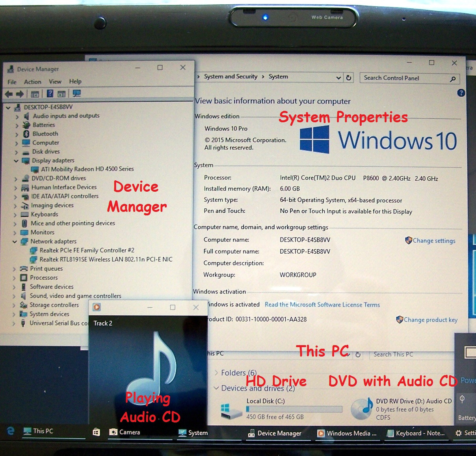Expand the Keyboards node
Image resolution: width=476 pixels, height=456 pixels.
click(x=15, y=215)
